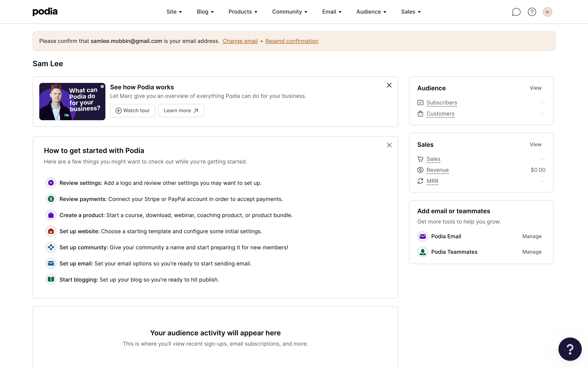
Task: Click the floating help bubble at bottom right
Action: tap(570, 349)
